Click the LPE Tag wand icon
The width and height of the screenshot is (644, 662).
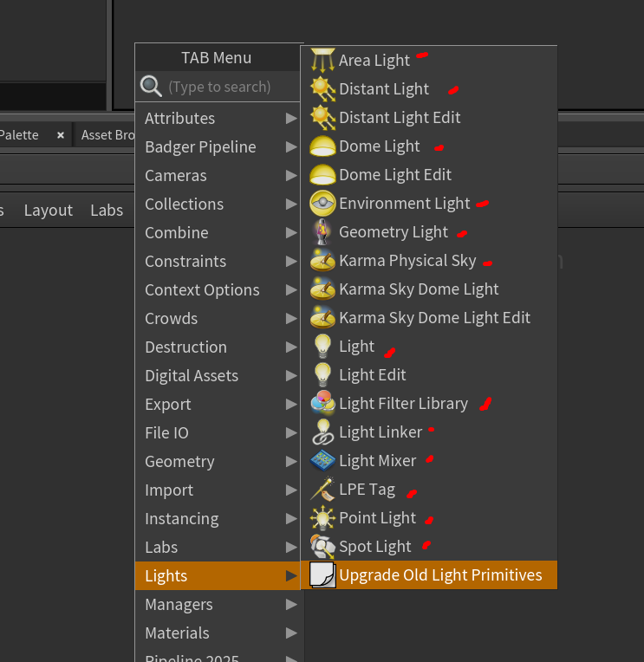click(322, 490)
